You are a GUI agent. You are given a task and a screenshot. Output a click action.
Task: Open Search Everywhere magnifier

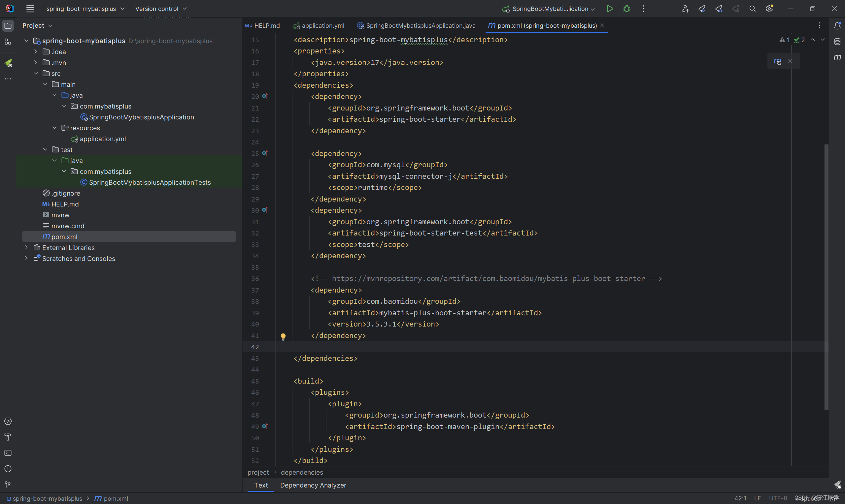753,9
